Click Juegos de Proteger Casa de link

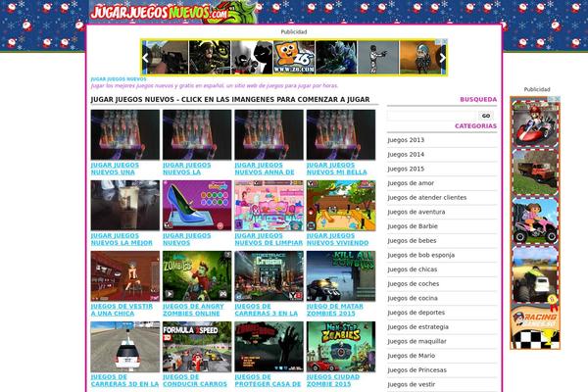(268, 380)
